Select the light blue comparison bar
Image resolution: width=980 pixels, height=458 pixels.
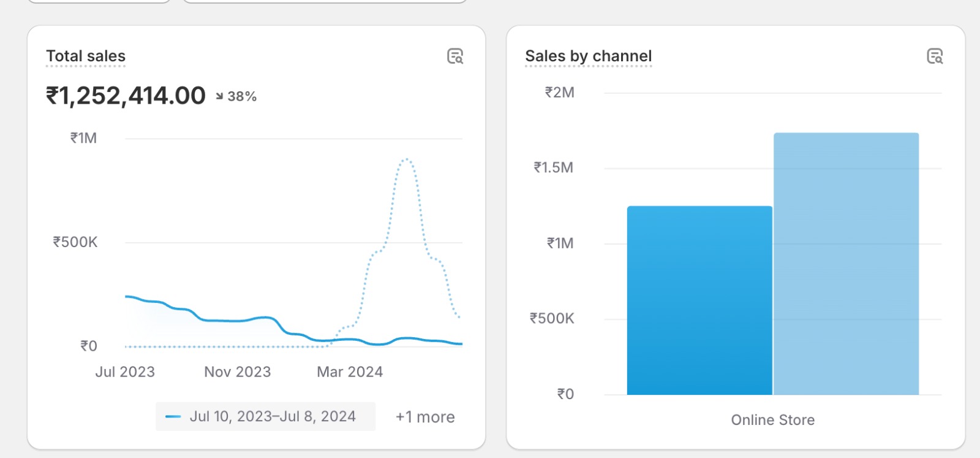click(846, 264)
